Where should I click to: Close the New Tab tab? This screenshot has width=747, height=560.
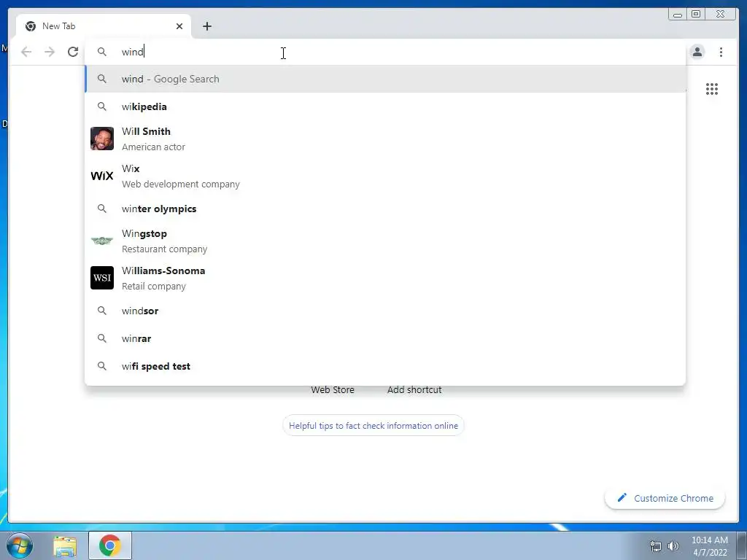click(179, 26)
